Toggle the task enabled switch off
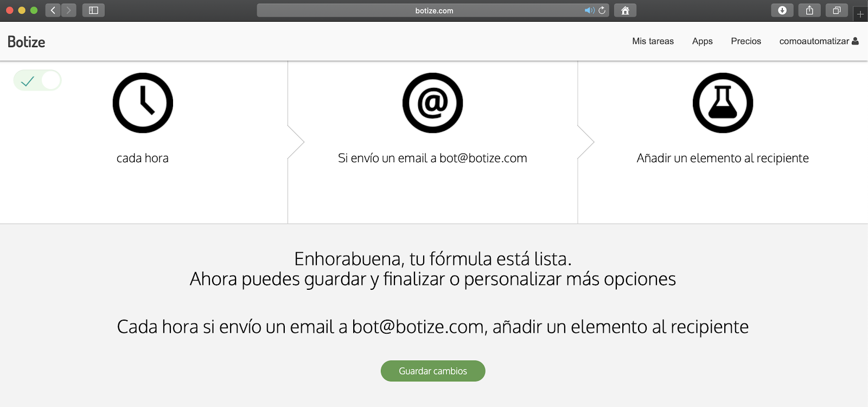The width and height of the screenshot is (868, 407). (37, 80)
